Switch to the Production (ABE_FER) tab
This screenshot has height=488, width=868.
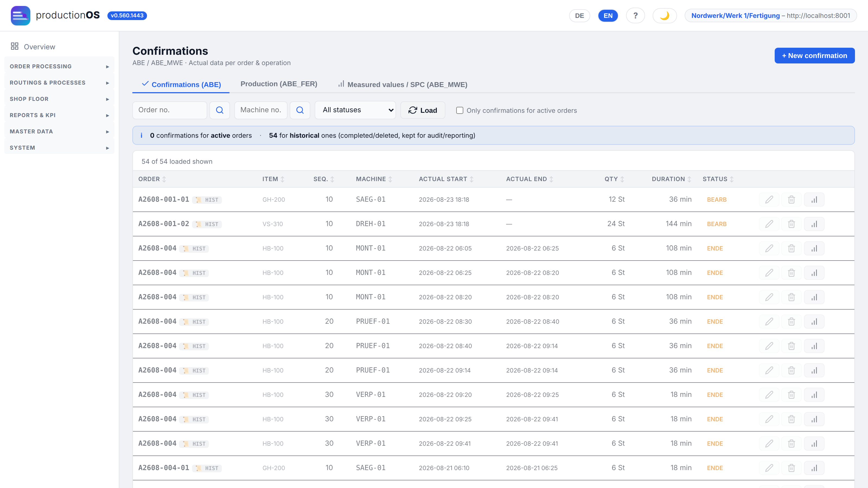(279, 84)
